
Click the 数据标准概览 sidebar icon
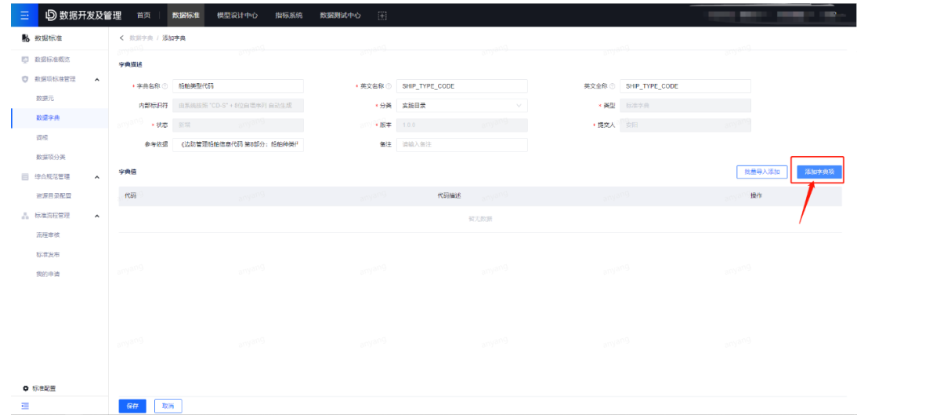click(x=25, y=60)
